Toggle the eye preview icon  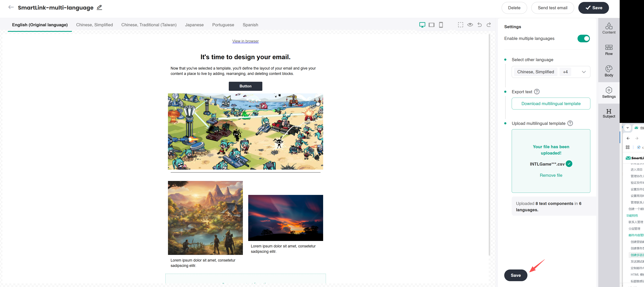pos(470,25)
